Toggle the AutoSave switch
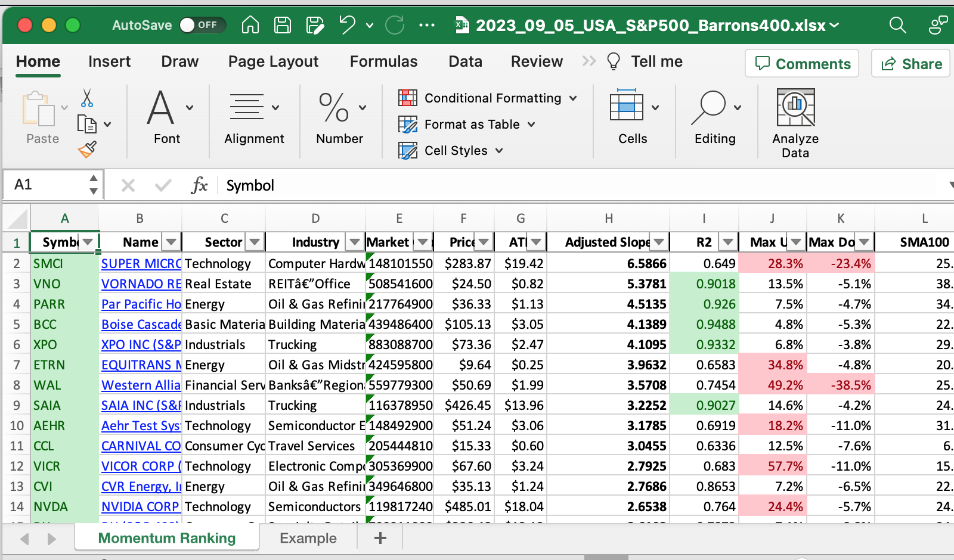The height and width of the screenshot is (560, 954). (x=202, y=25)
